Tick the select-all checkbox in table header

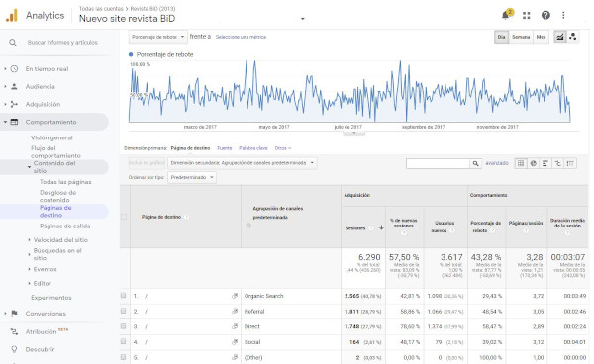point(124,217)
